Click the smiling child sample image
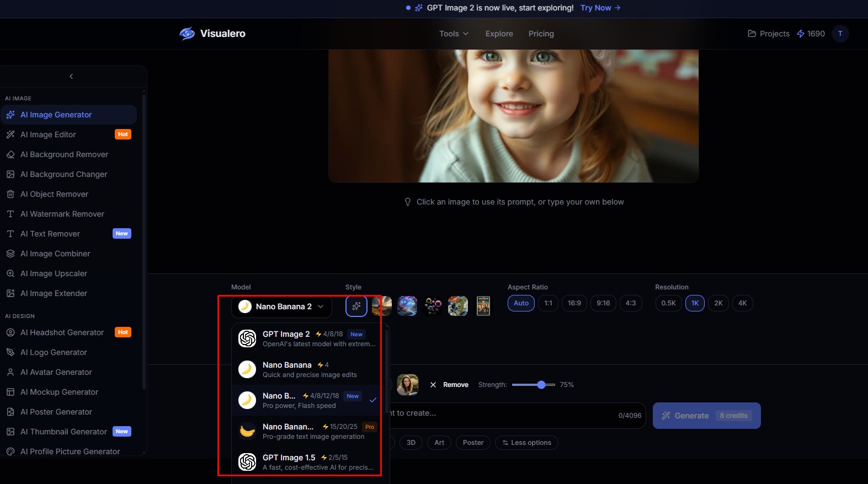Screen dimensions: 868x484 [514, 116]
